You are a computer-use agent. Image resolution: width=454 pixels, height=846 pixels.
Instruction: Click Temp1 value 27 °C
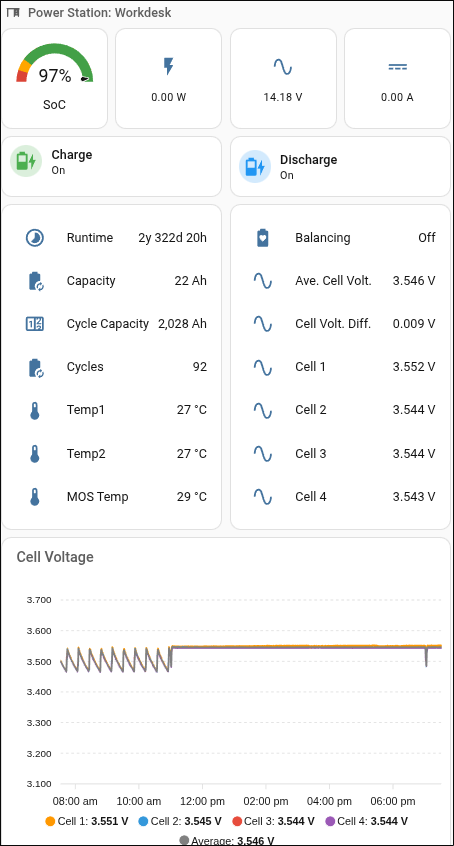pyautogui.click(x=192, y=410)
